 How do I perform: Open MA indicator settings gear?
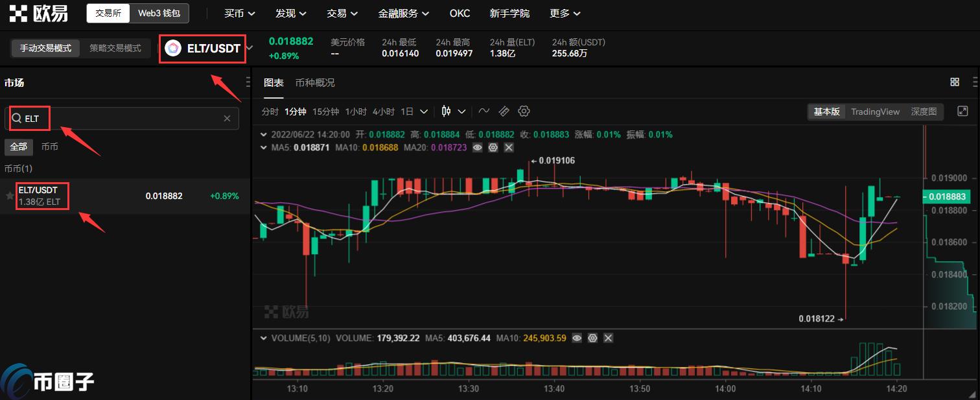493,148
